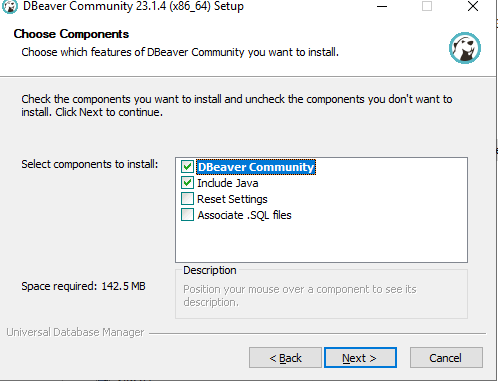The image size is (498, 381).
Task: Uncheck the DBeaver Community checkbox
Action: tap(187, 167)
